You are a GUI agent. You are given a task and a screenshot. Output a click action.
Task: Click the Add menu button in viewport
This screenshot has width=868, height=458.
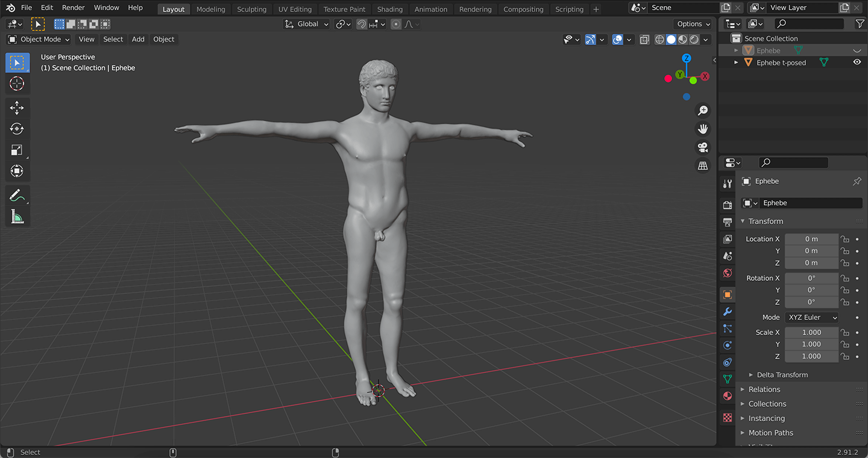click(x=138, y=39)
